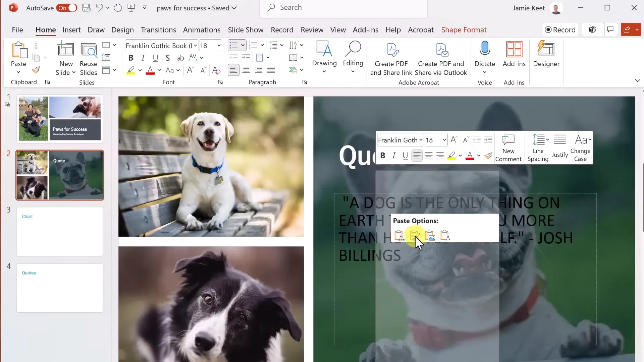Toggle Center alignment in ribbon Paragraph group
The height and width of the screenshot is (362, 644).
click(x=246, y=70)
